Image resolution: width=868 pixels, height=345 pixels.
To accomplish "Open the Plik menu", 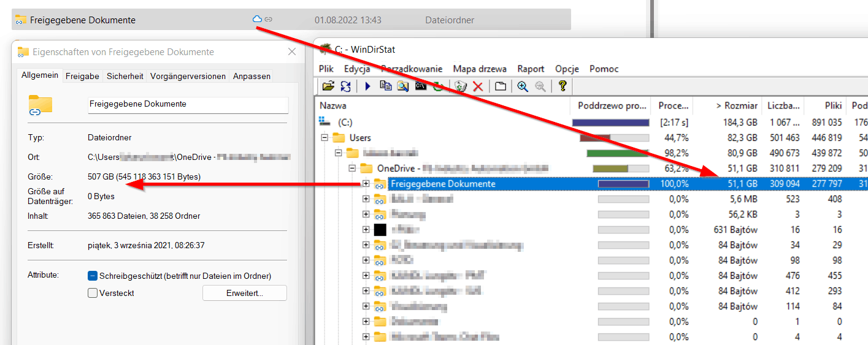I will click(326, 69).
